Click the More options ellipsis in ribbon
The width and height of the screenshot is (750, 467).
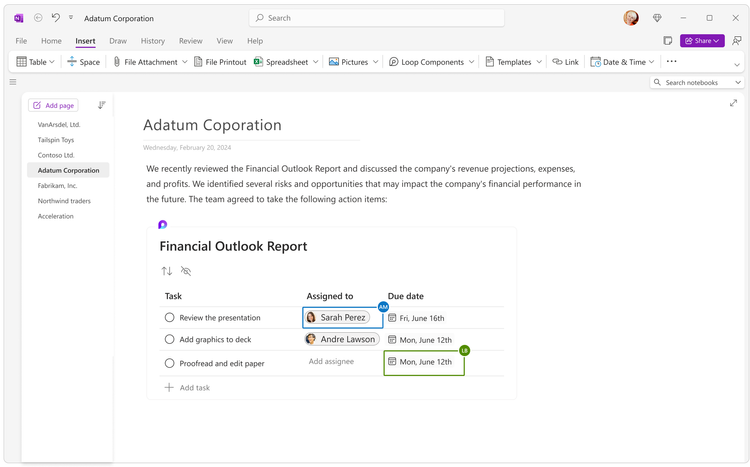pos(672,61)
